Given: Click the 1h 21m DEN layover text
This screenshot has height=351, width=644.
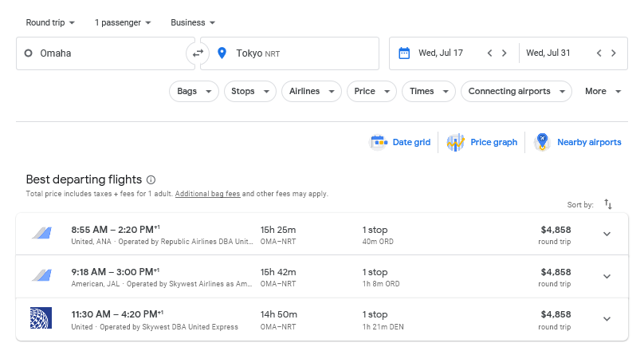Looking at the screenshot, I should click(x=383, y=327).
